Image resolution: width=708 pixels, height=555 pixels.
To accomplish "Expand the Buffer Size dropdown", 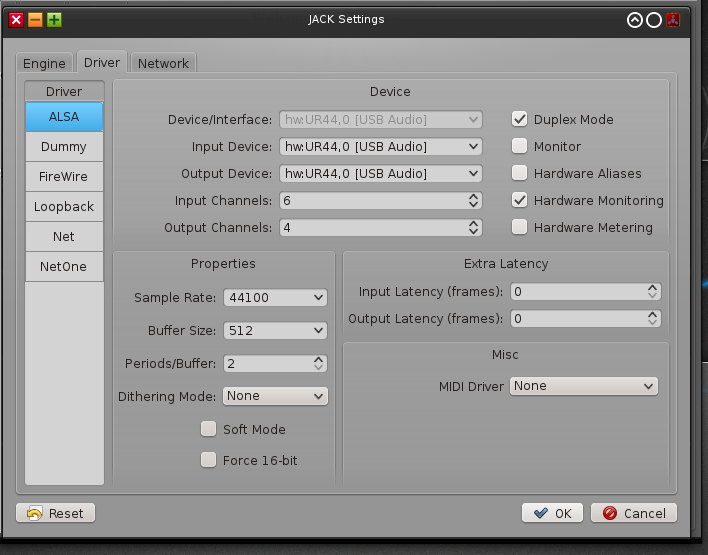I will 276,330.
